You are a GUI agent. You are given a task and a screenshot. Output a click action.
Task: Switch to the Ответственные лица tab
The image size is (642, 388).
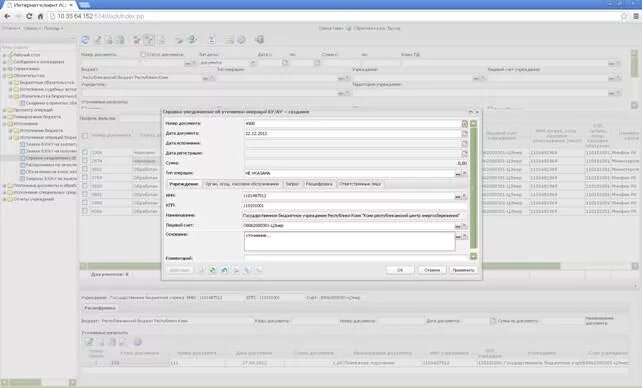(360, 184)
